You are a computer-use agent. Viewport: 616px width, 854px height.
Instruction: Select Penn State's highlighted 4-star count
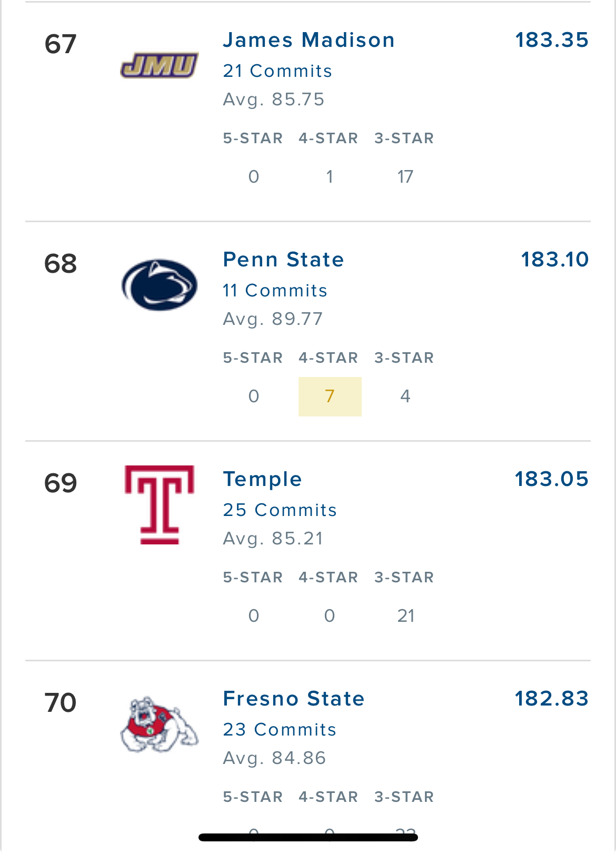pos(330,396)
